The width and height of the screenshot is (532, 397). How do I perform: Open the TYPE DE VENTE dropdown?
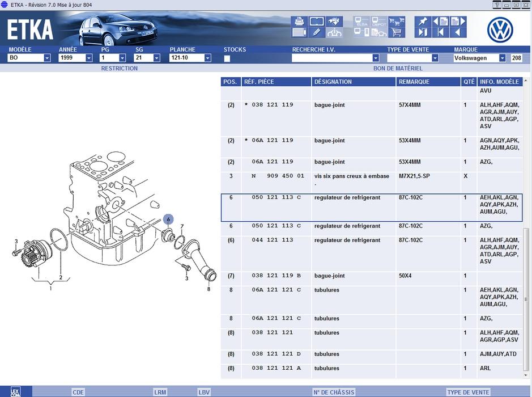click(435, 58)
